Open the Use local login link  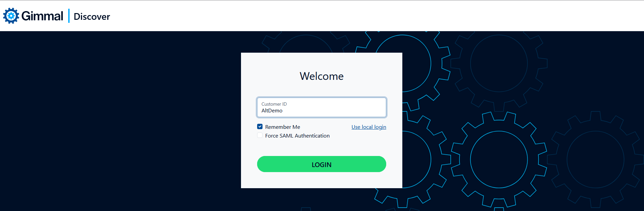click(369, 127)
